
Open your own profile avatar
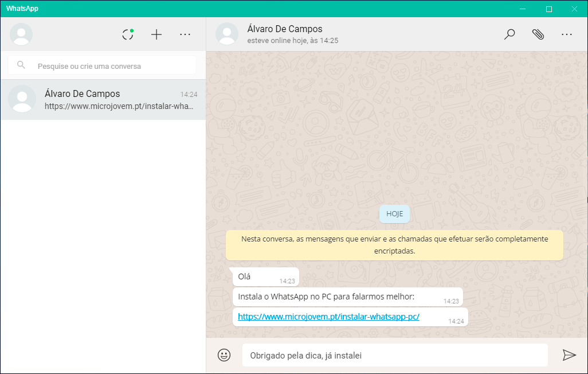(21, 34)
